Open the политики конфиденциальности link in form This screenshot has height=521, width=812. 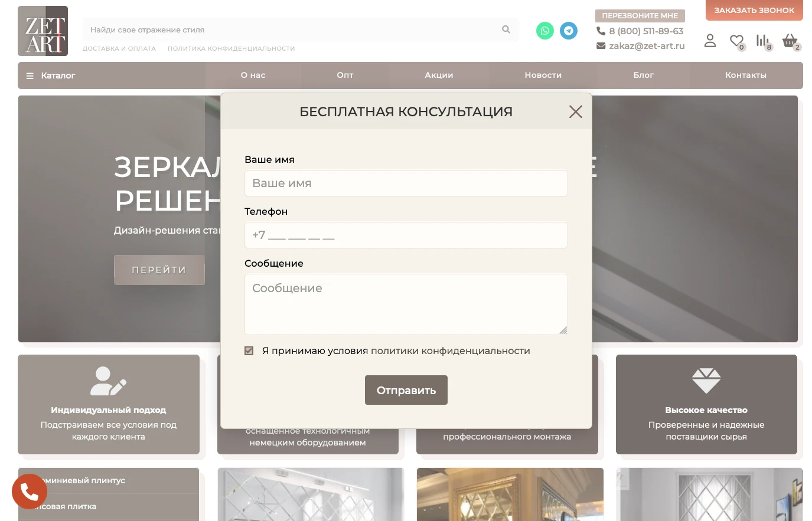(450, 351)
